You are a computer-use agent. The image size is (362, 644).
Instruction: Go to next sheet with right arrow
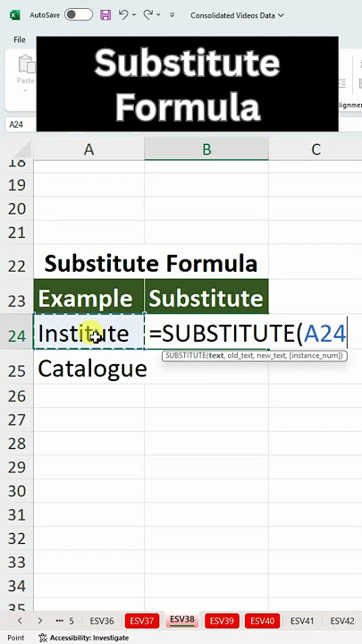click(x=40, y=620)
